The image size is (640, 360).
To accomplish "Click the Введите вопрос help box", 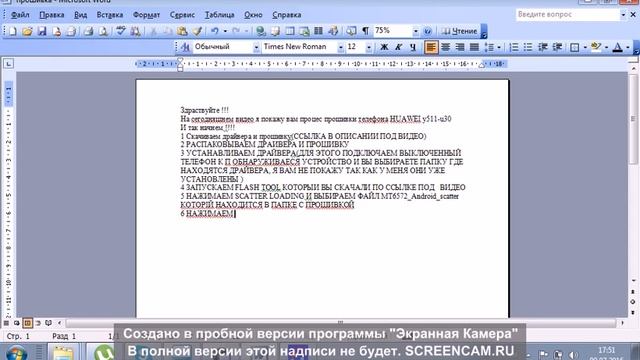I will tap(567, 15).
